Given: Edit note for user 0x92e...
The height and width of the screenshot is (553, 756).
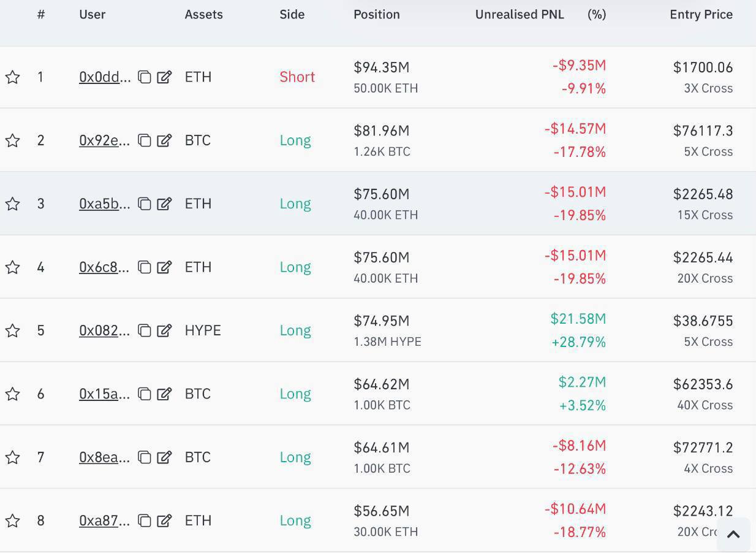Looking at the screenshot, I should [164, 140].
